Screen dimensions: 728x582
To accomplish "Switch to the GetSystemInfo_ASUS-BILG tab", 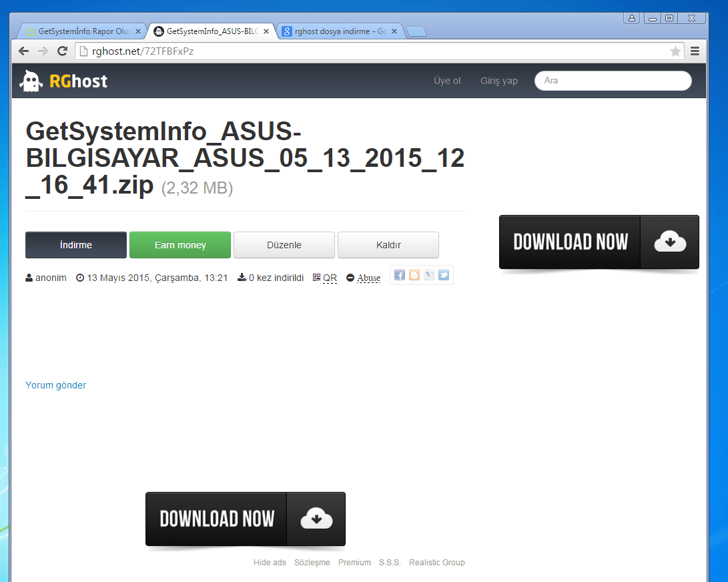I will point(212,31).
